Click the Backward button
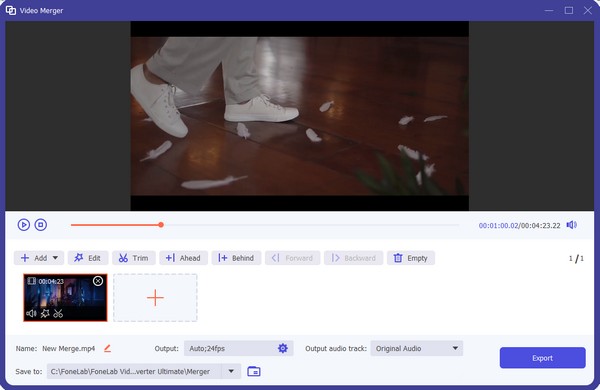600x390 pixels. tap(353, 258)
